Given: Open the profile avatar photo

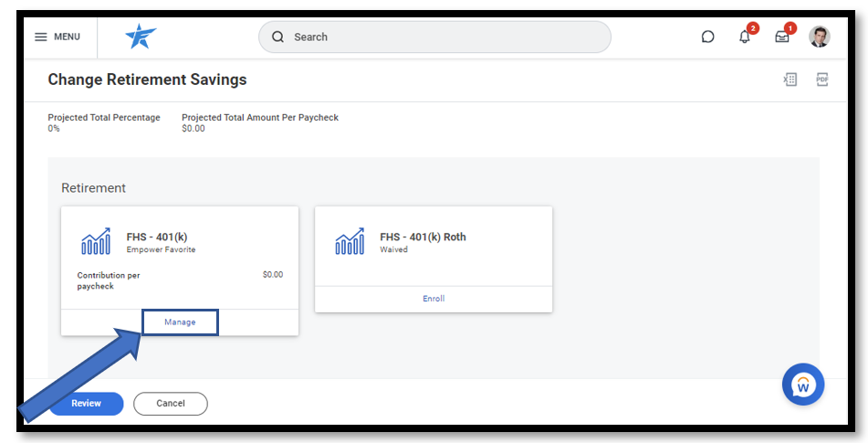Looking at the screenshot, I should pos(820,37).
